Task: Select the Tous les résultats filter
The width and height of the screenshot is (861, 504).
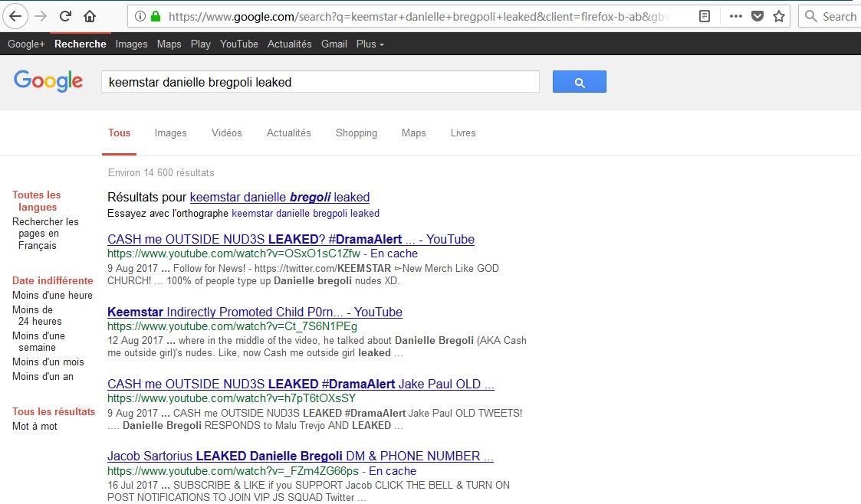Action: click(54, 411)
